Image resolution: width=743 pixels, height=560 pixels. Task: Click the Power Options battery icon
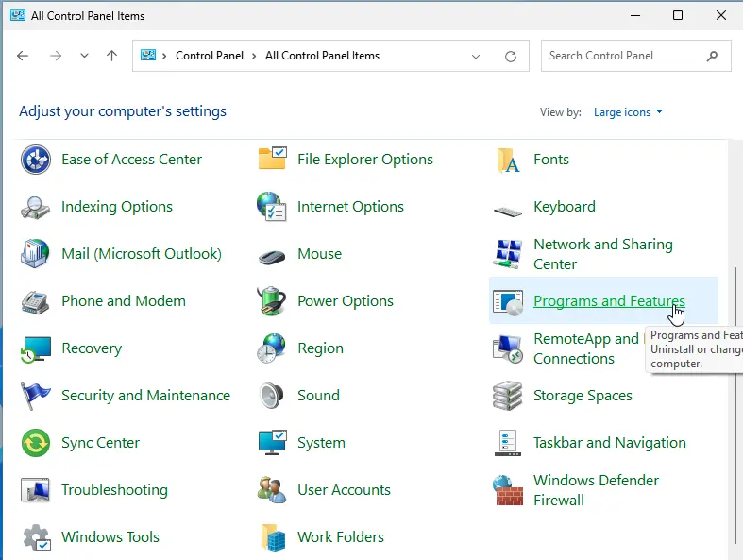point(272,301)
